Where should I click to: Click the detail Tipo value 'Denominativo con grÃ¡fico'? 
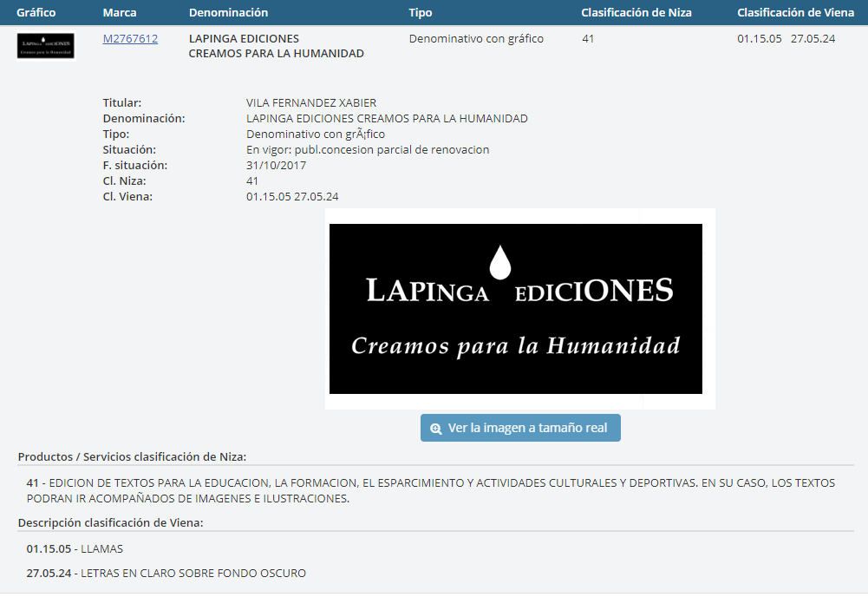[x=316, y=134]
